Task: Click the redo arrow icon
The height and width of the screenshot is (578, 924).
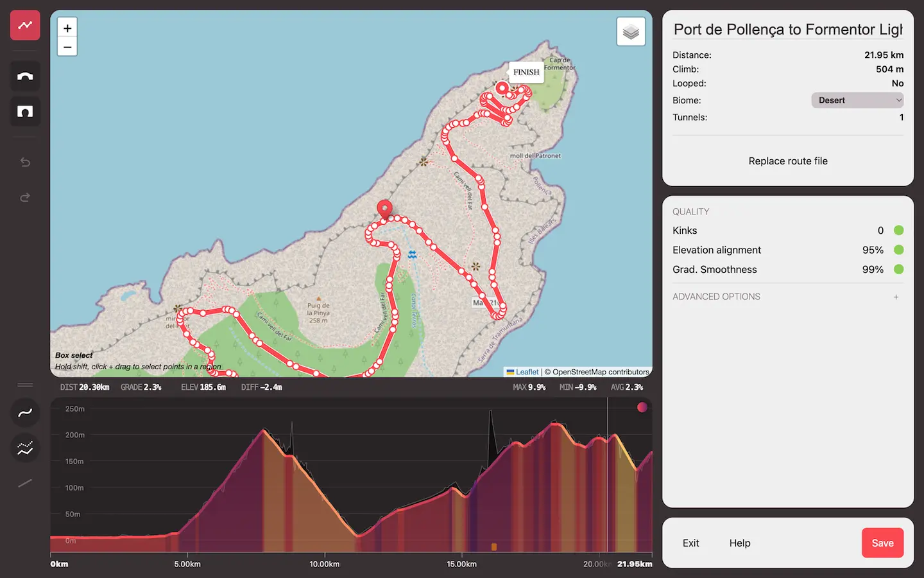Action: coord(25,198)
